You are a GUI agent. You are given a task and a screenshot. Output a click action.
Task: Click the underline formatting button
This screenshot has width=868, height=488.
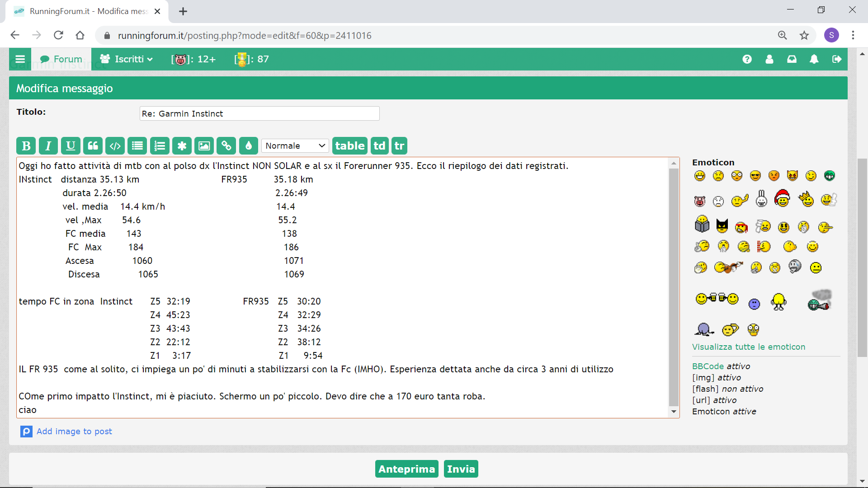tap(71, 146)
